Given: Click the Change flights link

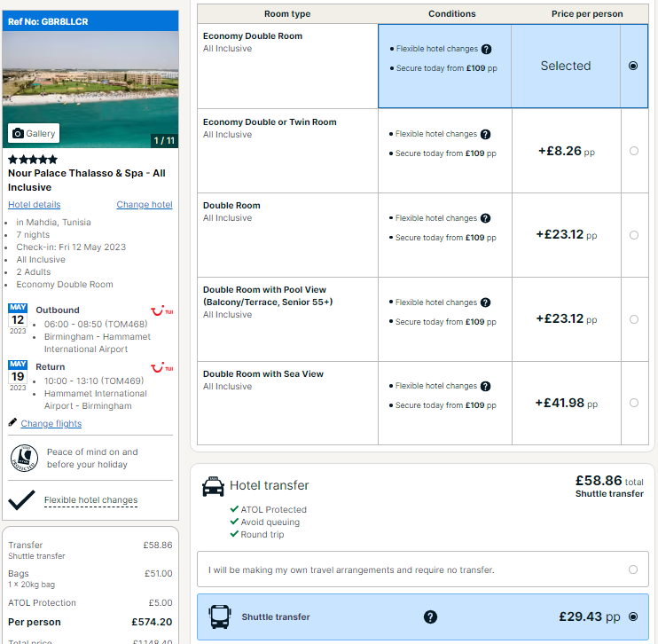Looking at the screenshot, I should pos(51,424).
